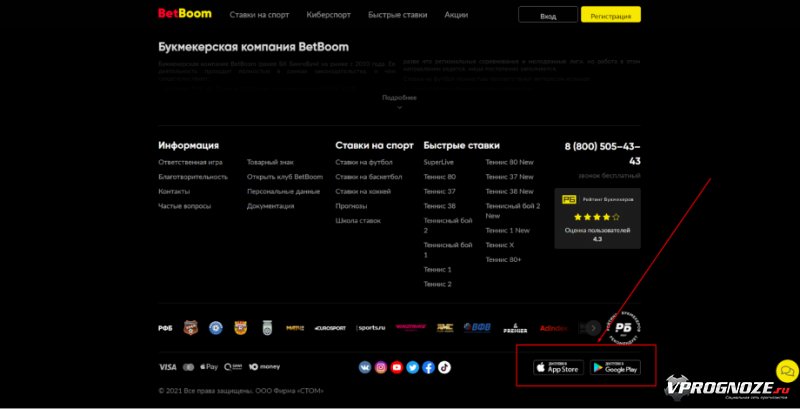This screenshot has height=409, width=800.
Task: Click the Google Play download badge
Action: click(x=614, y=367)
